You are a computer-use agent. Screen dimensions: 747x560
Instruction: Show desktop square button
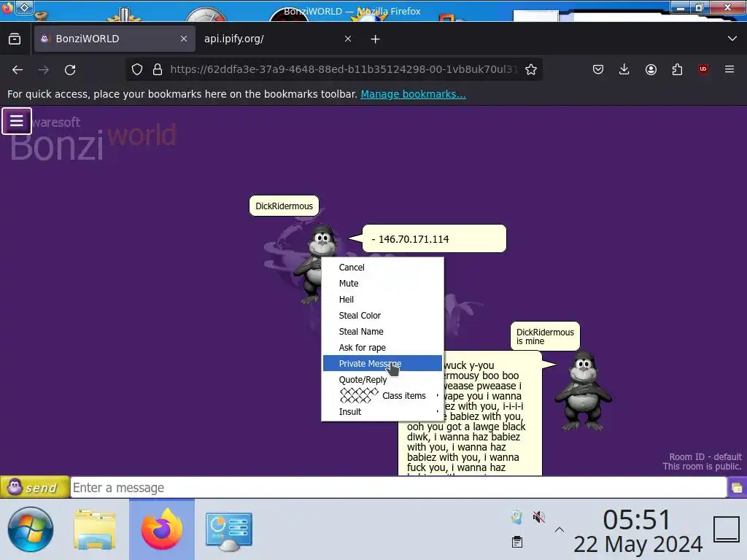(727, 529)
